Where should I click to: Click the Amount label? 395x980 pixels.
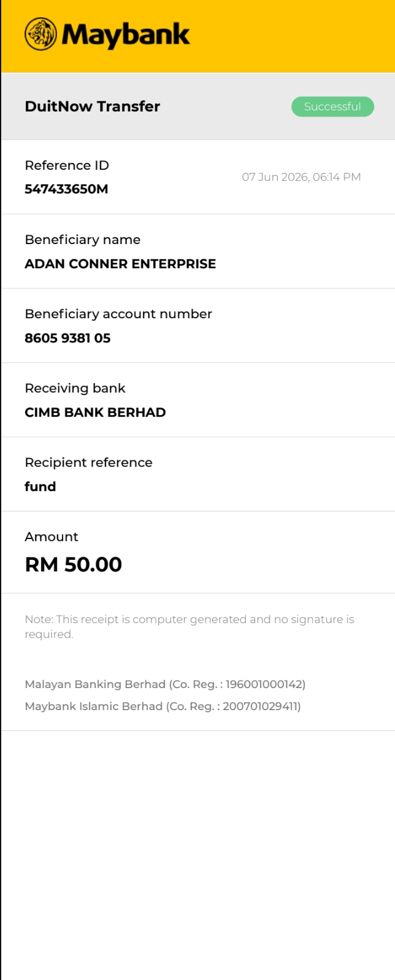coord(52,537)
